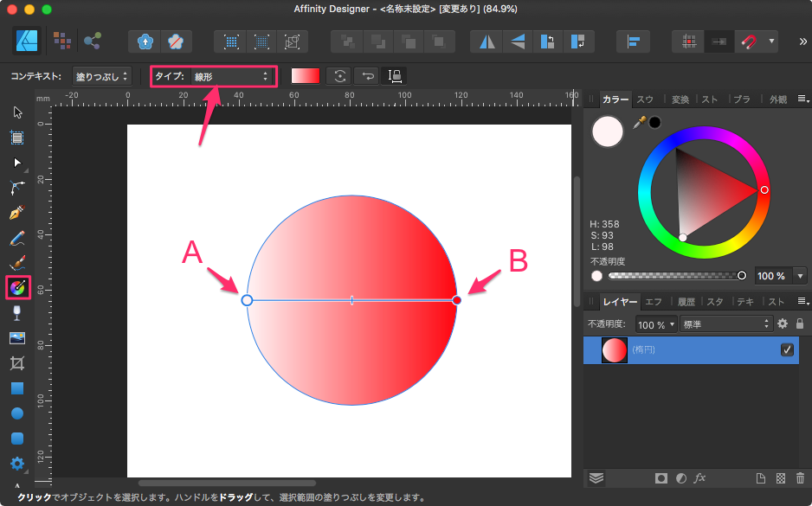Viewport: 812px width, 506px height.
Task: Click the eyedropper color picker icon
Action: click(x=640, y=123)
